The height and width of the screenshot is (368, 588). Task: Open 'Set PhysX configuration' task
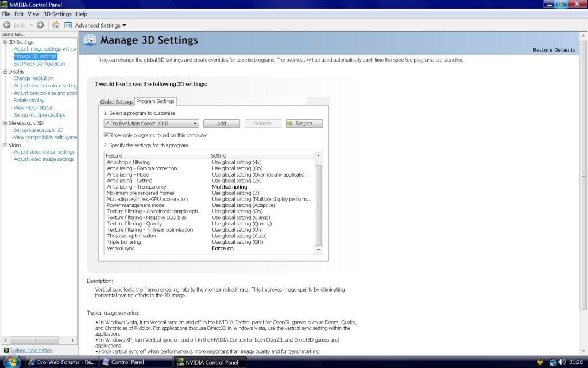[x=39, y=63]
